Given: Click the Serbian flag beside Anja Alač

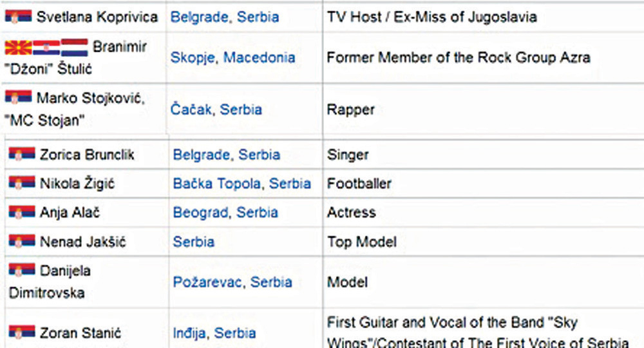Looking at the screenshot, I should [x=22, y=212].
